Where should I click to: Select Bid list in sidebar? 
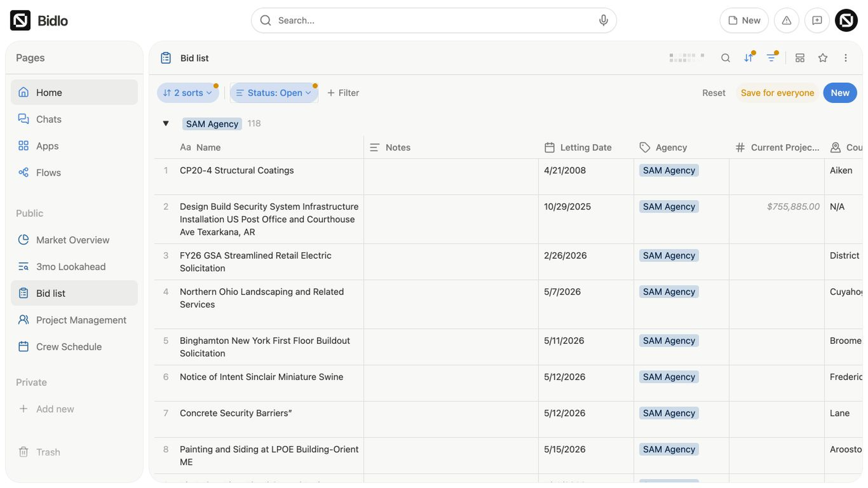[x=74, y=293]
